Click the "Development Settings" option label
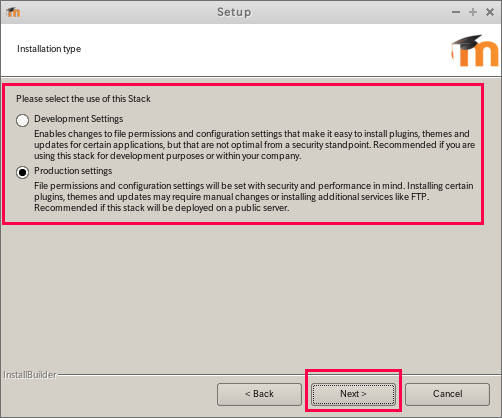This screenshot has height=418, width=502. [x=79, y=119]
